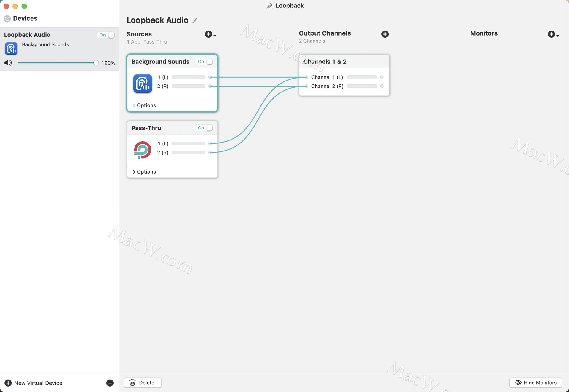Click Channel 1 (L) right-side output connector
The height and width of the screenshot is (392, 569).
click(382, 77)
